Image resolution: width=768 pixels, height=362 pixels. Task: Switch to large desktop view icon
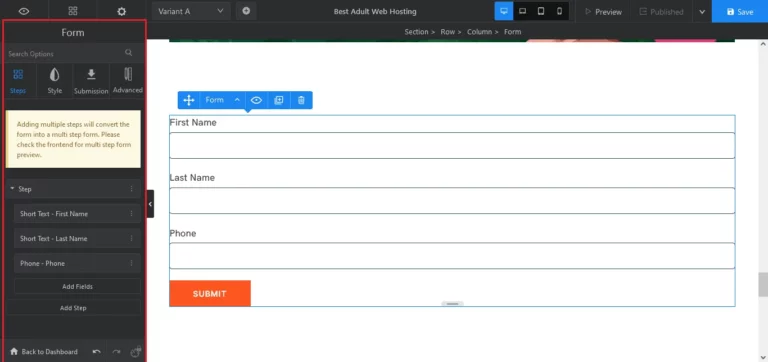[x=504, y=11]
